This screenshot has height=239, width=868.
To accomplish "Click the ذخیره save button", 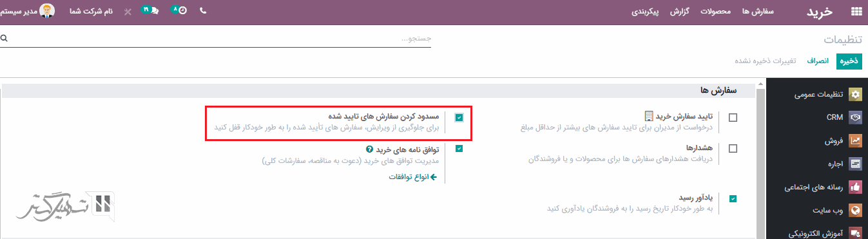I will [x=849, y=61].
